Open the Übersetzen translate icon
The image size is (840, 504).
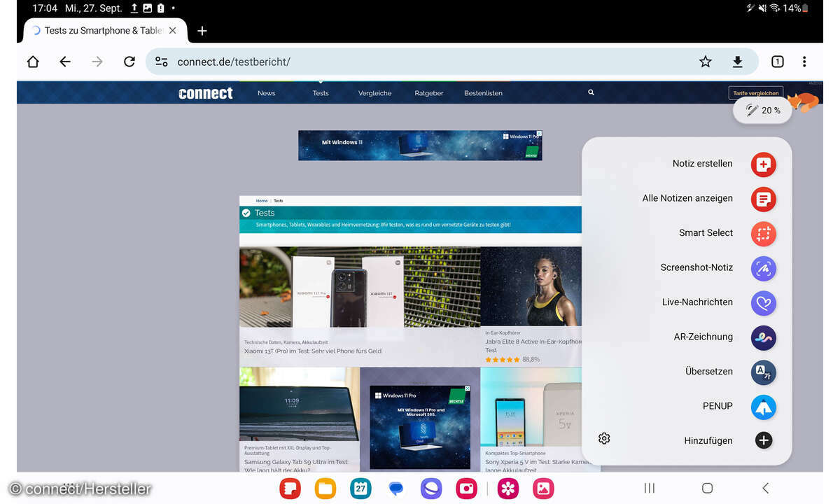tap(763, 372)
